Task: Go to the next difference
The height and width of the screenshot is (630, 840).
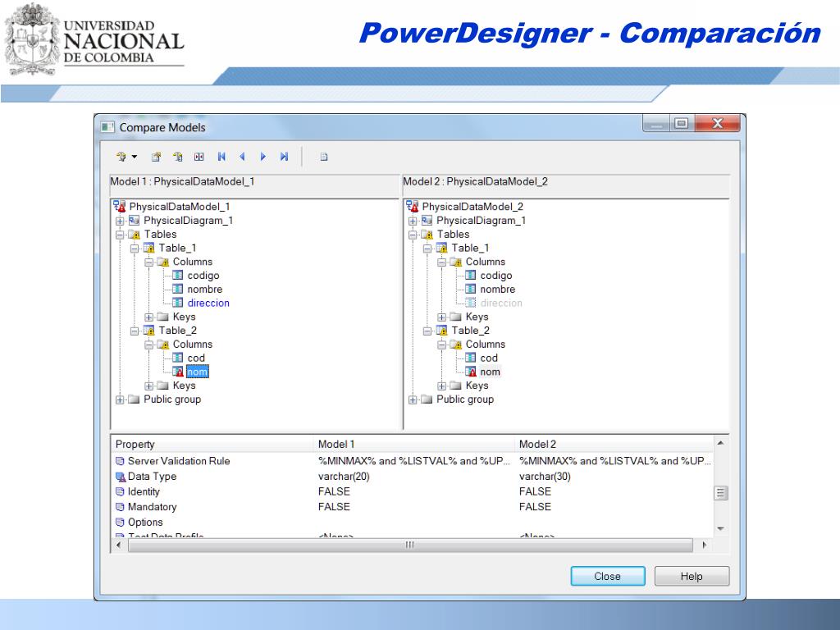Action: 263,157
